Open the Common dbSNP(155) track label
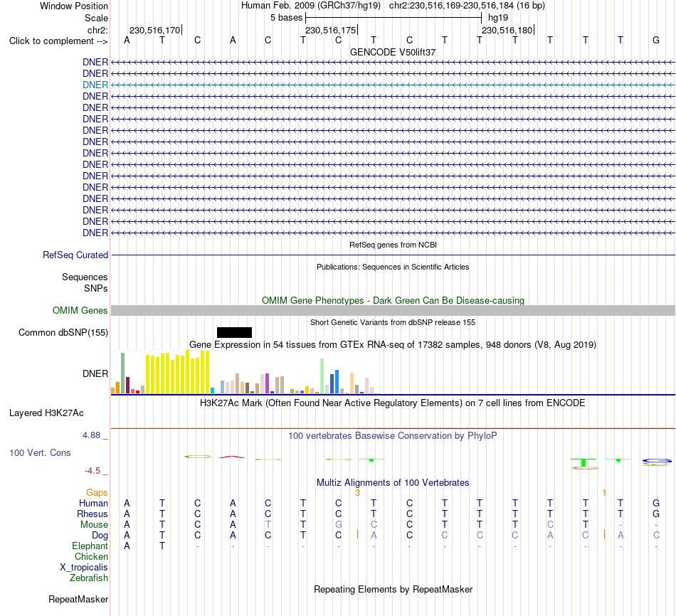The width and height of the screenshot is (676, 616). pyautogui.click(x=63, y=332)
